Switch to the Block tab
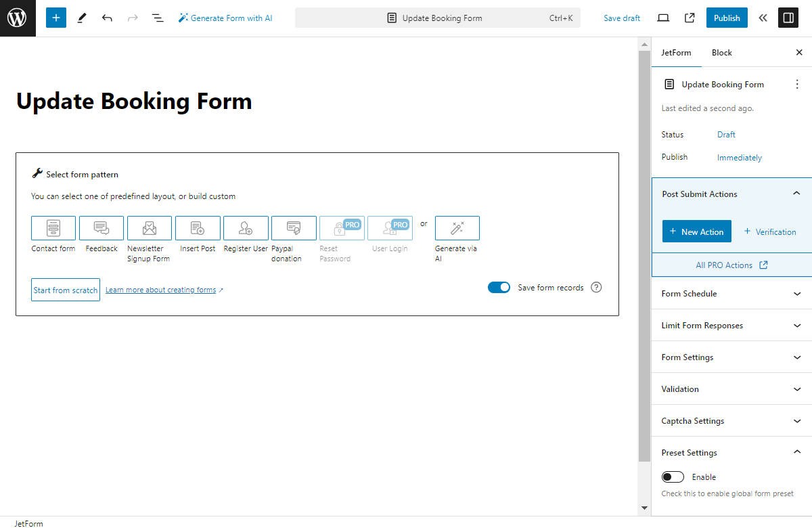The height and width of the screenshot is (528, 812). pyautogui.click(x=721, y=52)
